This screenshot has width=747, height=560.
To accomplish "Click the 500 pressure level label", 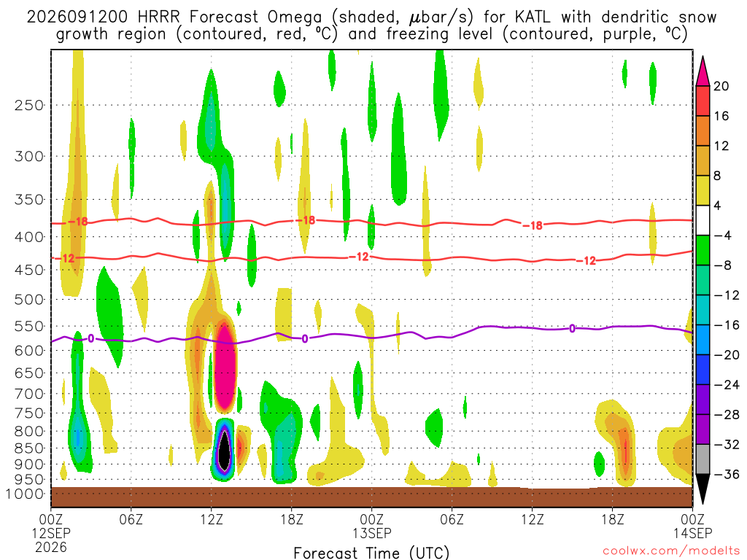I will (29, 300).
